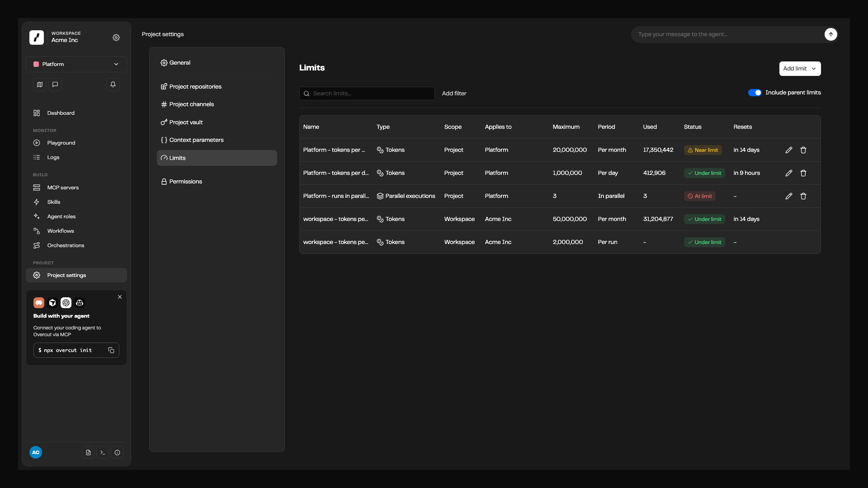
Task: Select Project repositories settings
Action: click(217, 87)
